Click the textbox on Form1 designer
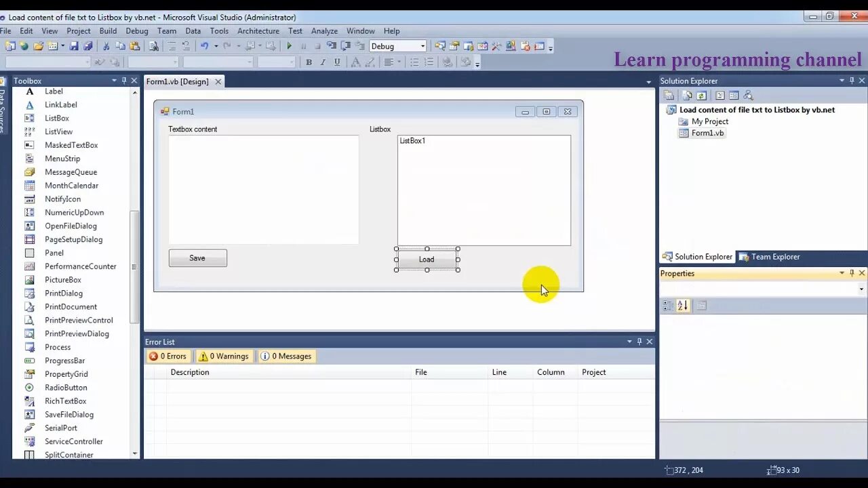This screenshot has width=868, height=488. click(264, 190)
